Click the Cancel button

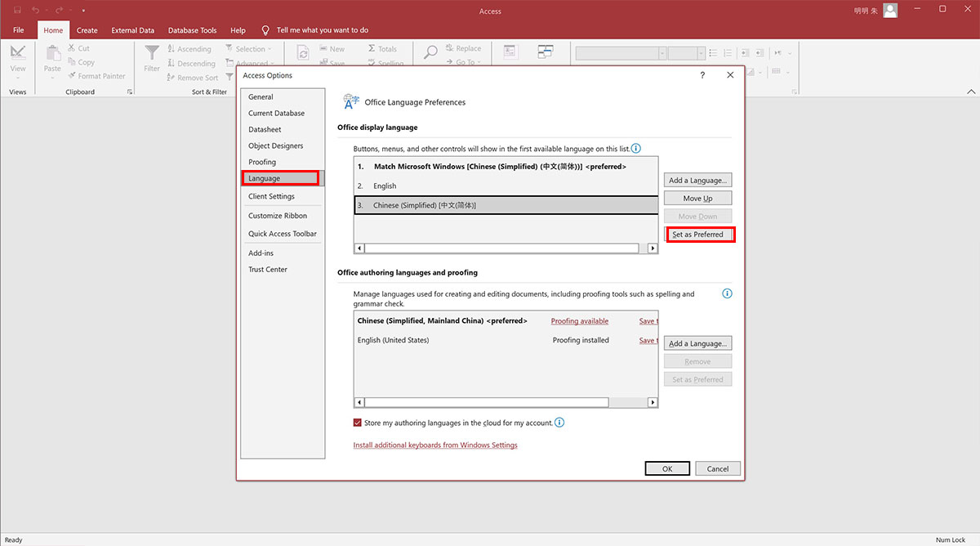click(x=718, y=468)
